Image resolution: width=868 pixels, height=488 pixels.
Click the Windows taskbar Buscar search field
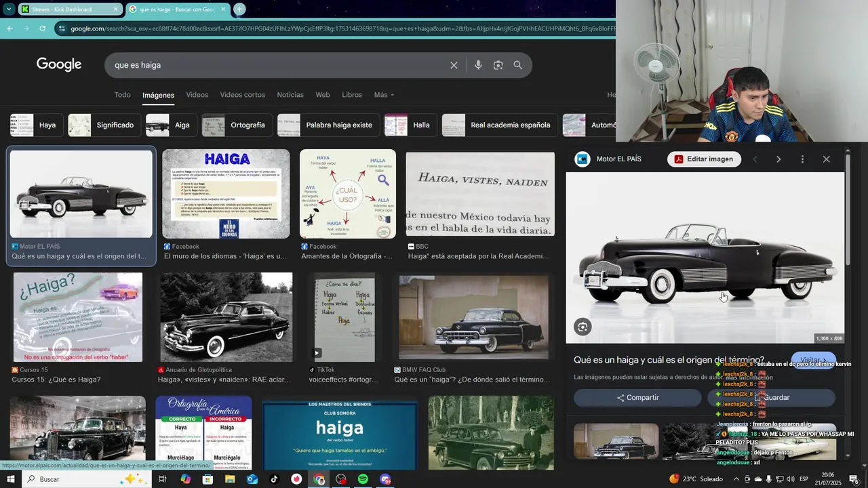pos(87,479)
